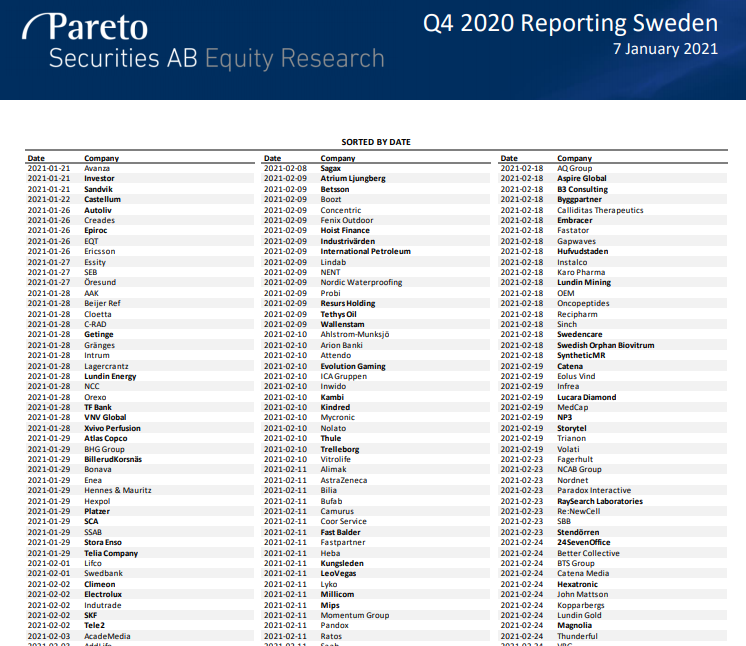Click the 24SevenOffice entry
Screen dimensions: 746x646
click(584, 542)
